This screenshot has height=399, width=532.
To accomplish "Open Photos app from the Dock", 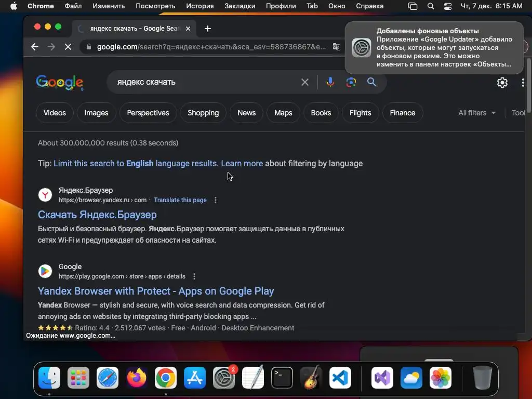I will (x=441, y=378).
